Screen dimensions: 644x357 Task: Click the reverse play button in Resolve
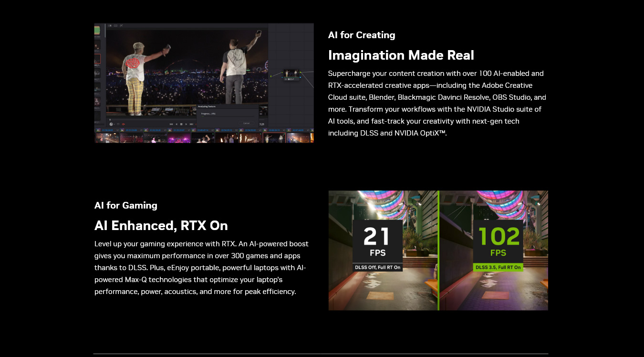[177, 124]
